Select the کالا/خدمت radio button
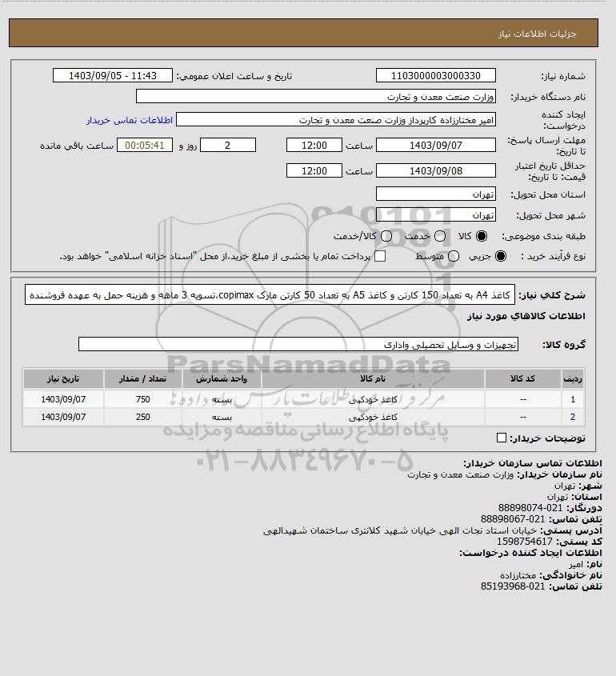The height and width of the screenshot is (676, 616). pyautogui.click(x=386, y=236)
